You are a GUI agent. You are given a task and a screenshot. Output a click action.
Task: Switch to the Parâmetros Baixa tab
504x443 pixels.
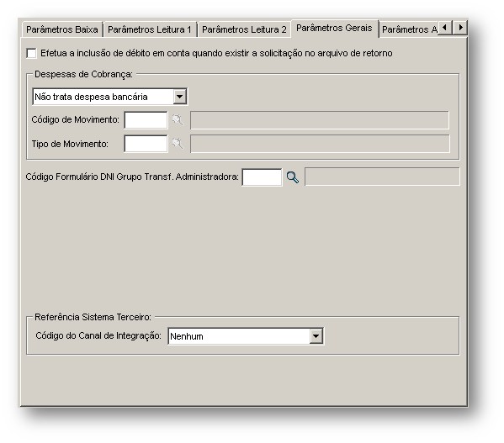62,29
